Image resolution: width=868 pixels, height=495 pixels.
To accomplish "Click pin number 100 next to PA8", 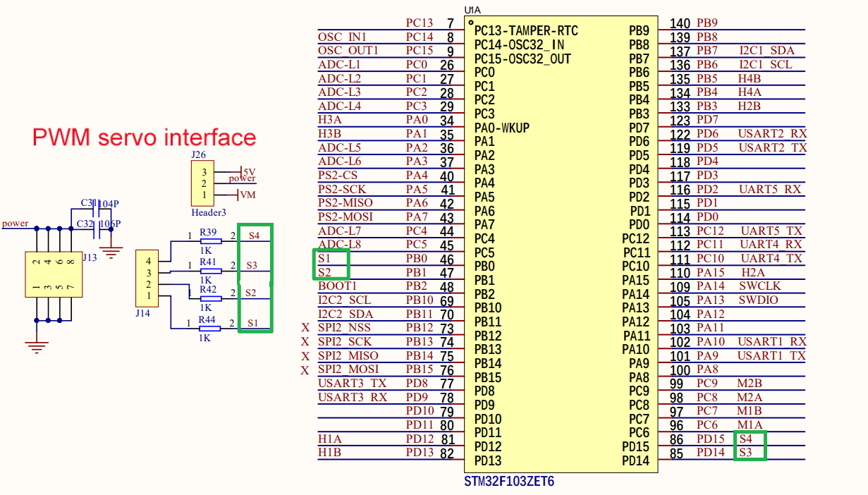I will pyautogui.click(x=680, y=370).
